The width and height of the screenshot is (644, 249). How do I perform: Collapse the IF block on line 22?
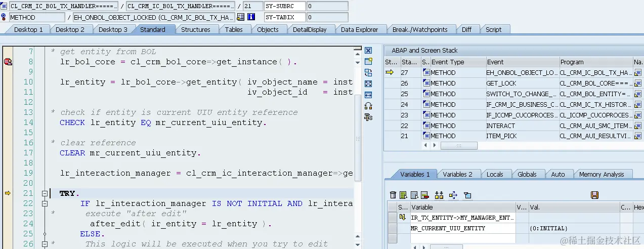[45, 203]
